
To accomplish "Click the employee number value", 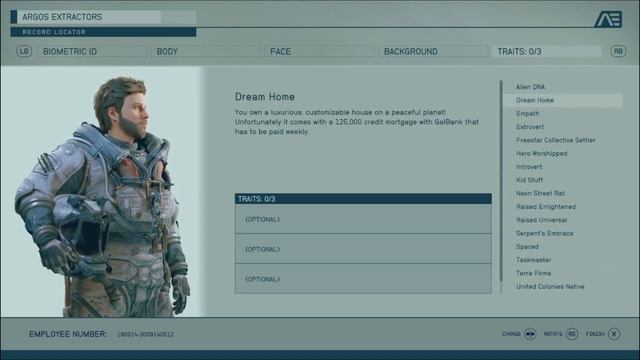I will 145,334.
